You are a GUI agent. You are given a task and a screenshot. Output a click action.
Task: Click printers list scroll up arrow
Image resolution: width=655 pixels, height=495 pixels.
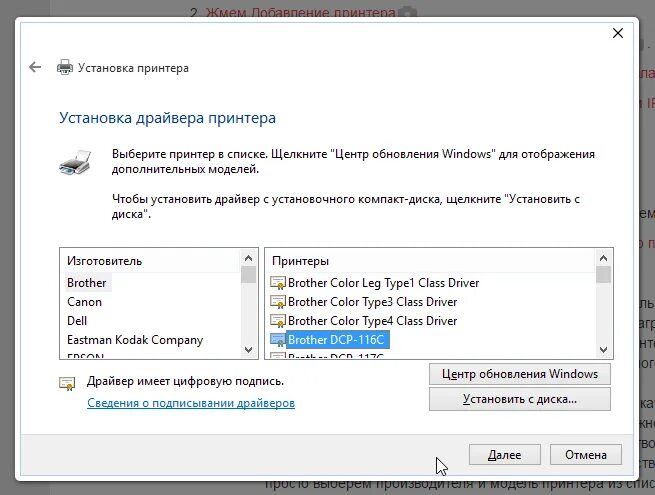pos(603,258)
